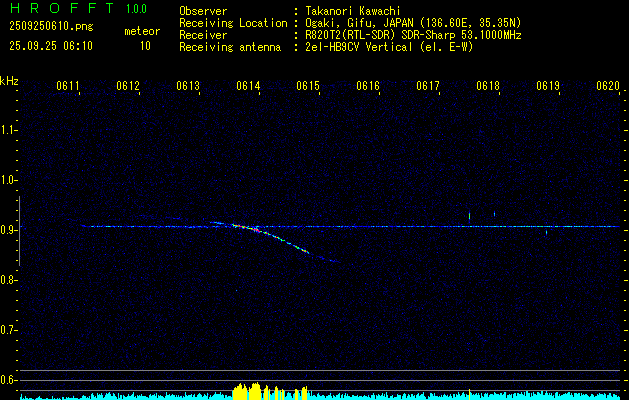The image size is (629, 400).
Task: Click the 0615 time marker
Action: point(308,86)
